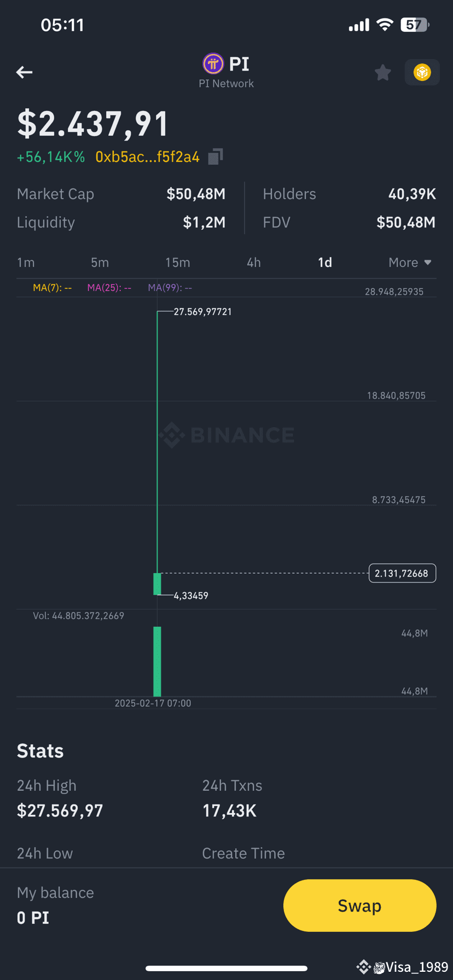Tap the PI token logo

(213, 64)
